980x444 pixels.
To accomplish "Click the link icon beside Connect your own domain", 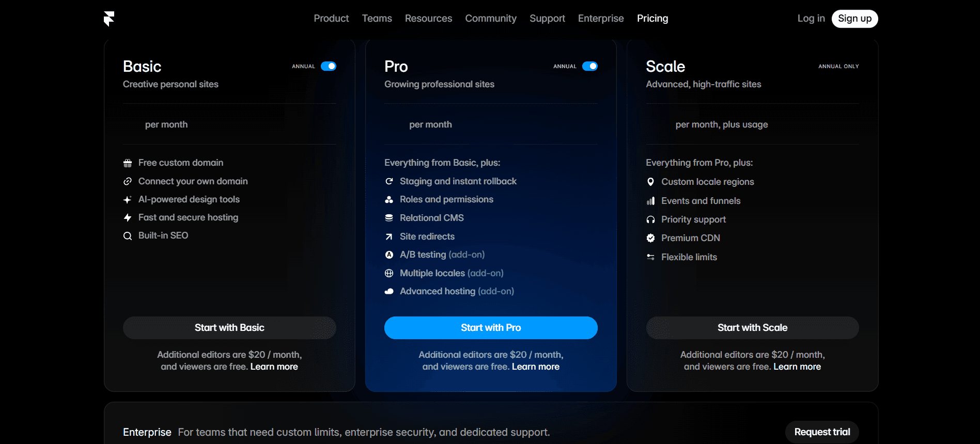I will click(128, 181).
